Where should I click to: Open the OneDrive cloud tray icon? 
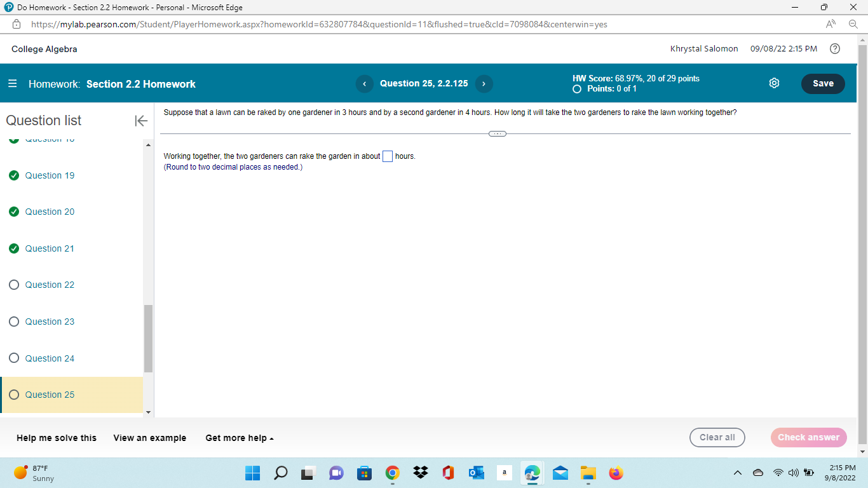pyautogui.click(x=759, y=473)
